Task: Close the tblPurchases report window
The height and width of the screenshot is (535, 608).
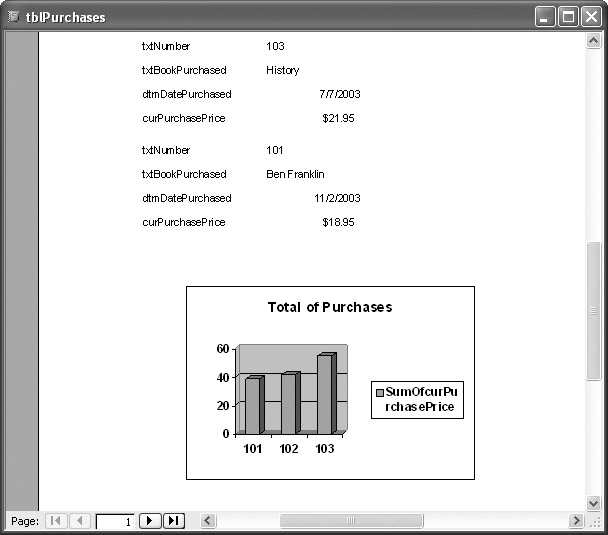Action: (591, 17)
